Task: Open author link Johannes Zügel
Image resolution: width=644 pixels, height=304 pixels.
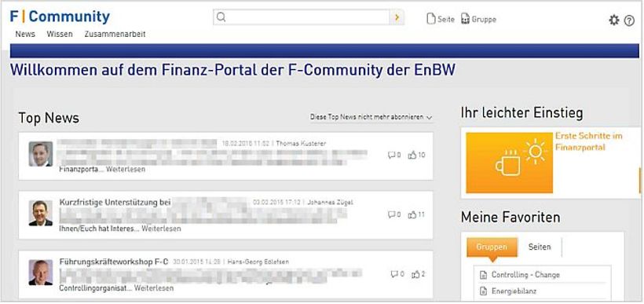Action: click(330, 202)
